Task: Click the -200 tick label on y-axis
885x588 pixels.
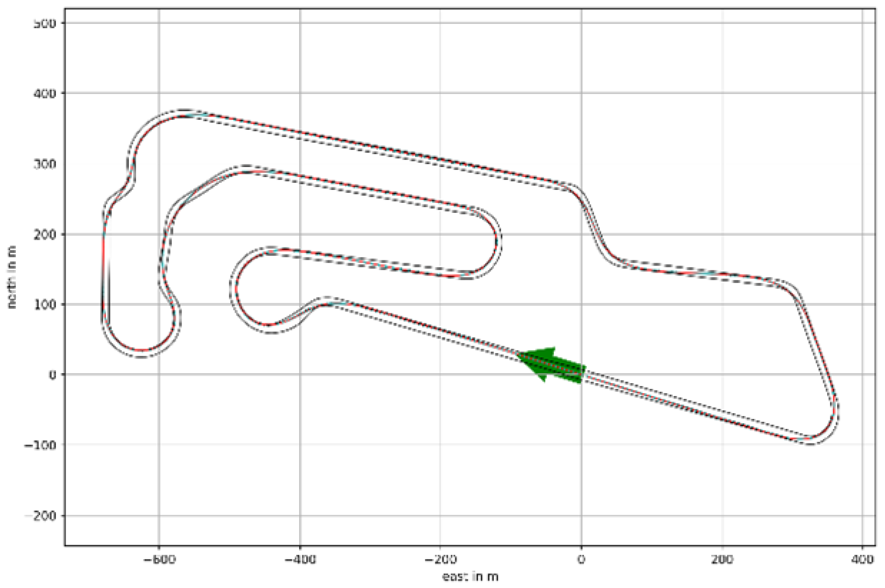Action: click(x=40, y=516)
